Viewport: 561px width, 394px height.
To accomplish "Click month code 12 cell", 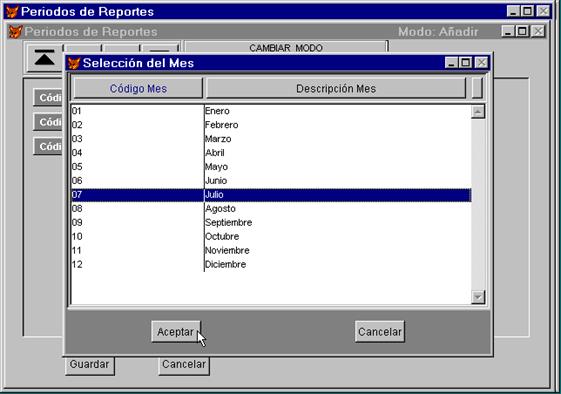I will tap(137, 264).
